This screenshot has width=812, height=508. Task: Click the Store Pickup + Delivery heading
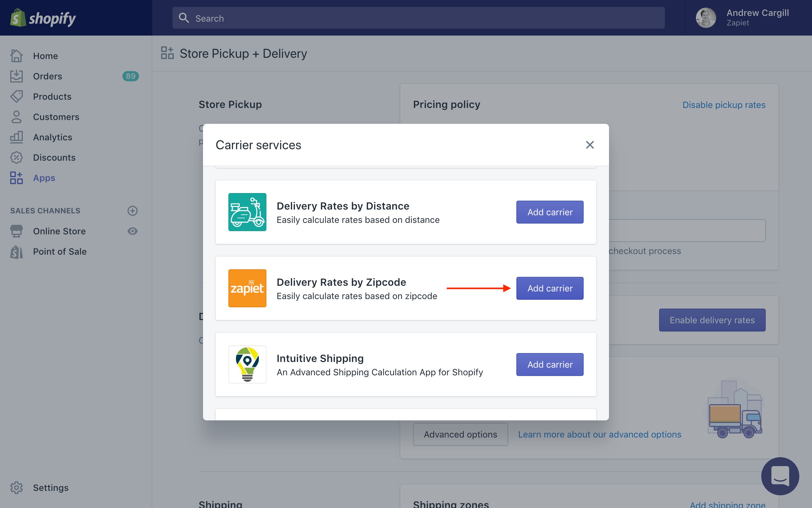coord(243,53)
